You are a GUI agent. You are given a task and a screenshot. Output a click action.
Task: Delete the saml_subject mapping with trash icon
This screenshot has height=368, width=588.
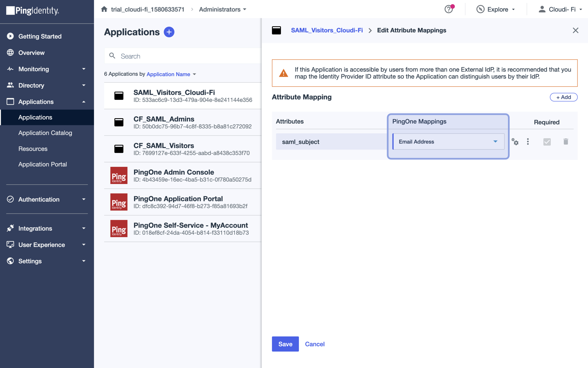[566, 141]
